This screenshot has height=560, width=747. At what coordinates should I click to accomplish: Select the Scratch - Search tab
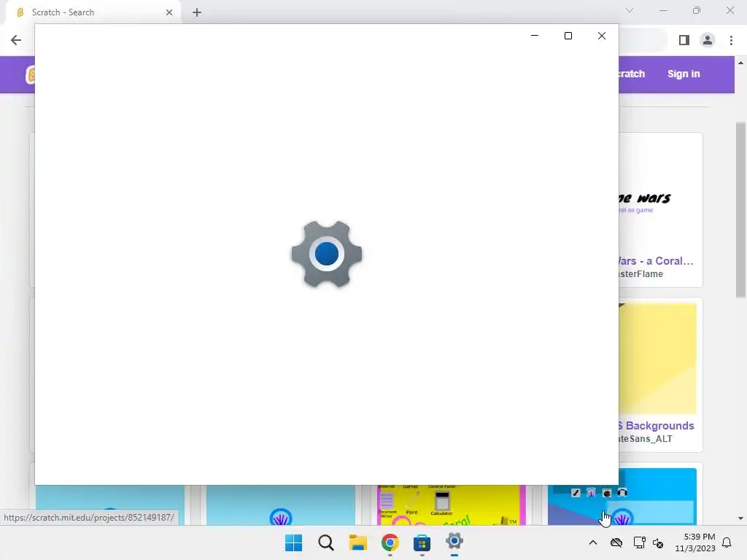(x=93, y=12)
